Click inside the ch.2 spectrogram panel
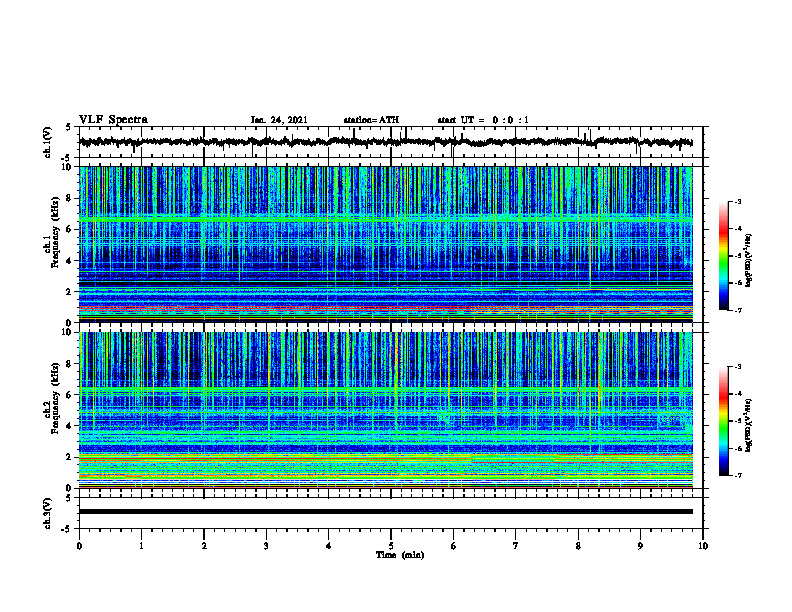The image size is (792, 612). 385,410
